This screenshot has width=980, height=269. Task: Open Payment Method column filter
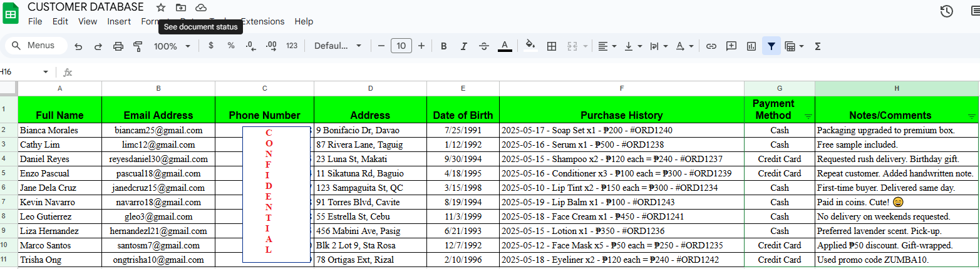[808, 116]
